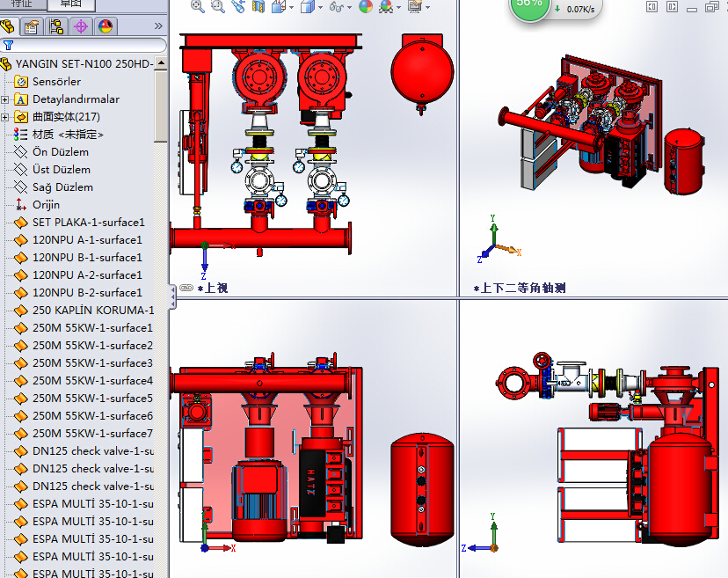Select 120NPU B-1-surface1 in the tree
Viewport: 728px width, 578px height.
[x=87, y=258]
